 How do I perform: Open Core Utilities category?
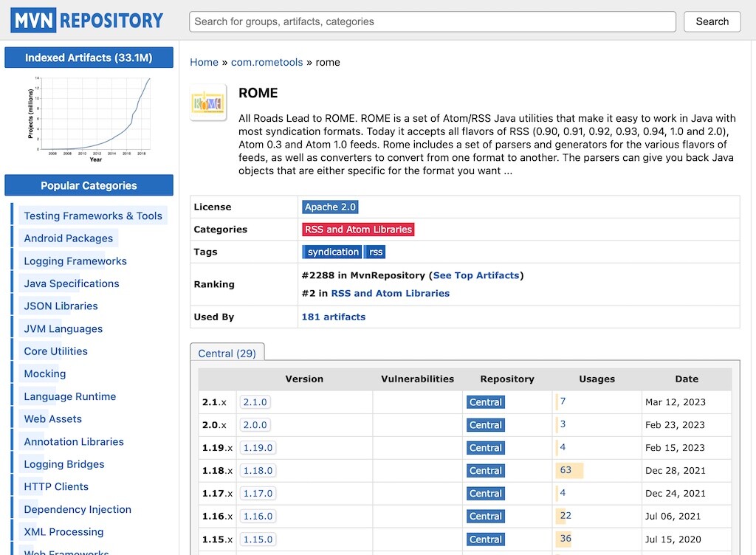(x=56, y=351)
